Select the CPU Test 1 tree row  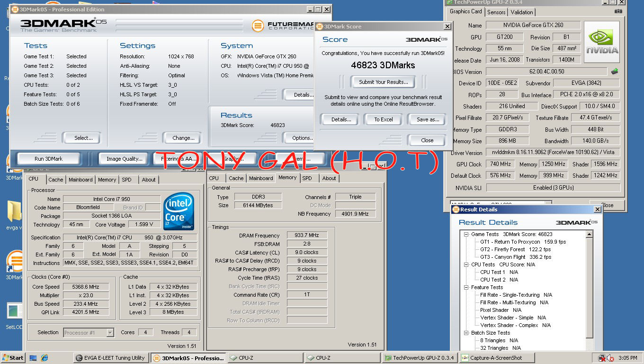[x=499, y=272]
